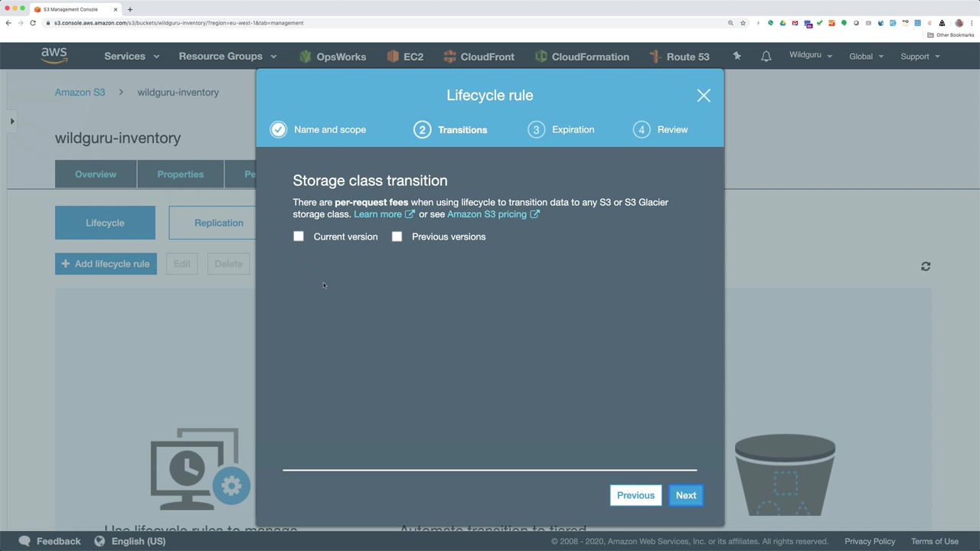
Task: Expand the left side navigation arrow
Action: (11, 121)
